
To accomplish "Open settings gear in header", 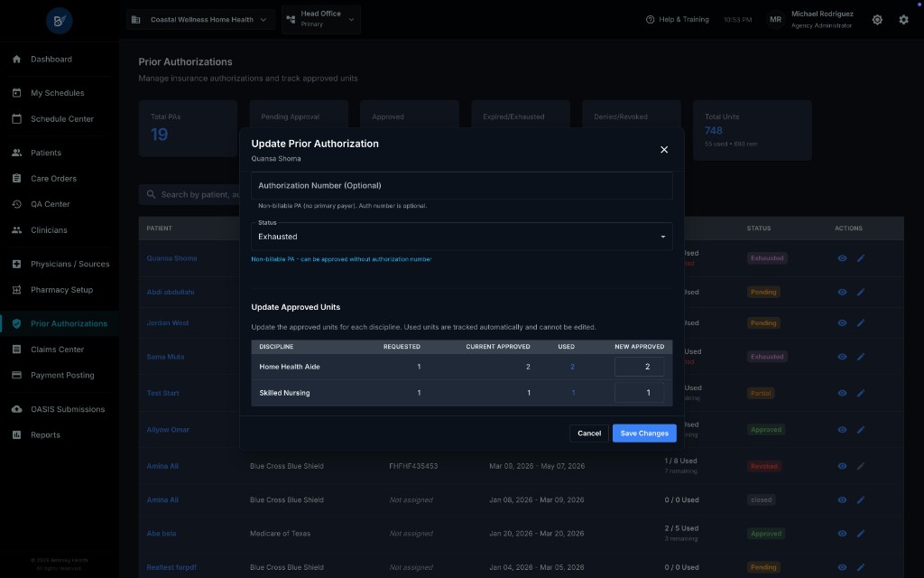I will click(x=903, y=20).
